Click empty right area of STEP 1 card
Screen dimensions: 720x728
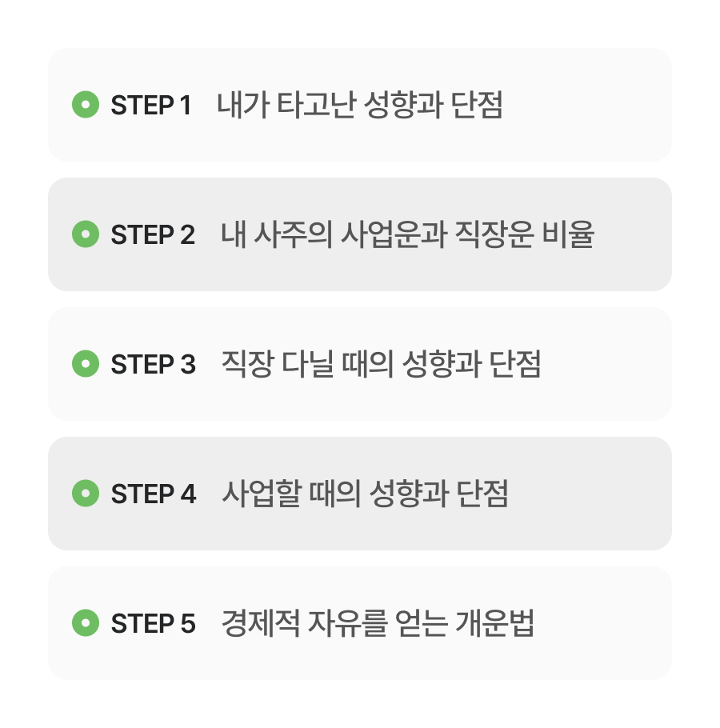(x=587, y=105)
